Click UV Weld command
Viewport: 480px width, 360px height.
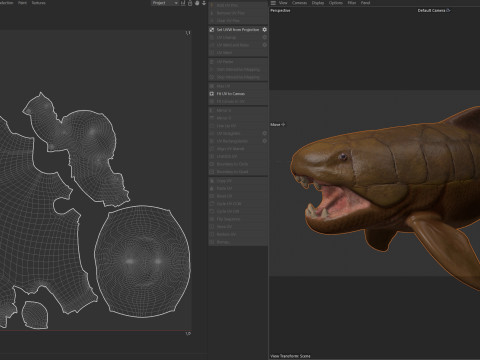point(238,53)
